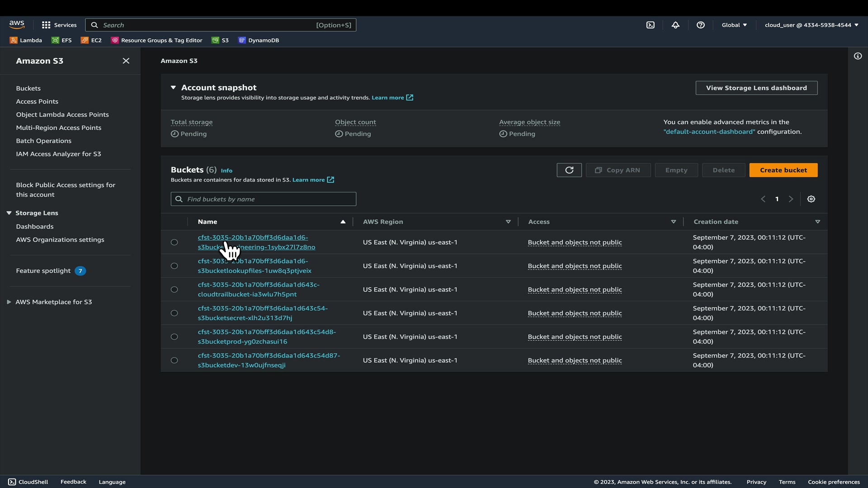Viewport: 868px width, 488px height.
Task: Open bucket table preferences gear icon
Action: [x=811, y=199]
